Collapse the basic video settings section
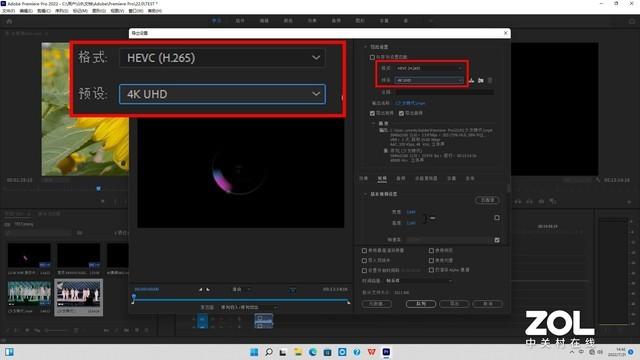The image size is (640, 360). tap(365, 194)
